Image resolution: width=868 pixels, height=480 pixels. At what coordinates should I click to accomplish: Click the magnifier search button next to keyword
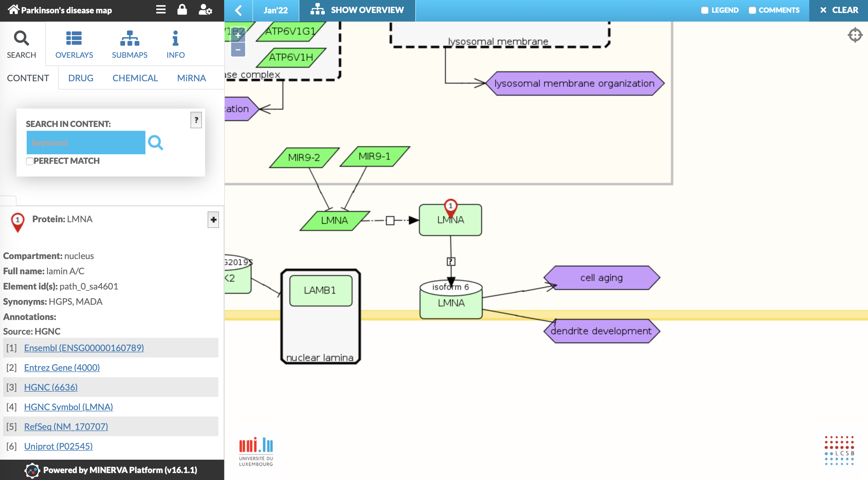(155, 143)
